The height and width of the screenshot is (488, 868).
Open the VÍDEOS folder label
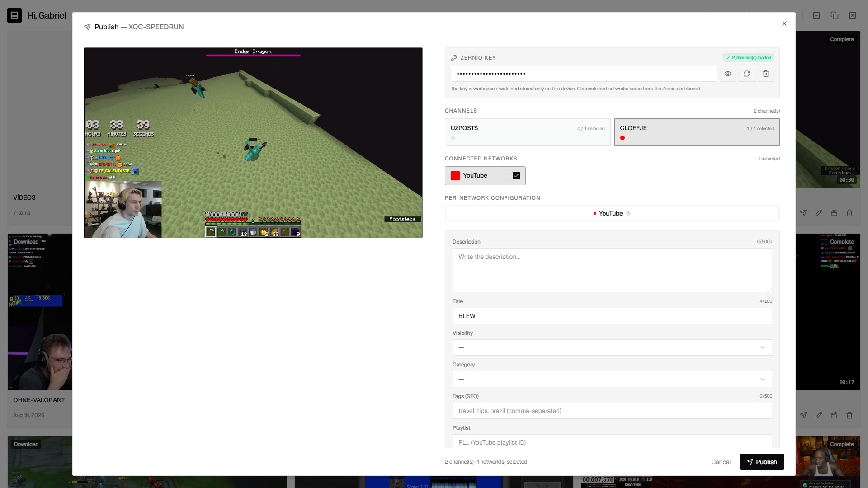24,197
